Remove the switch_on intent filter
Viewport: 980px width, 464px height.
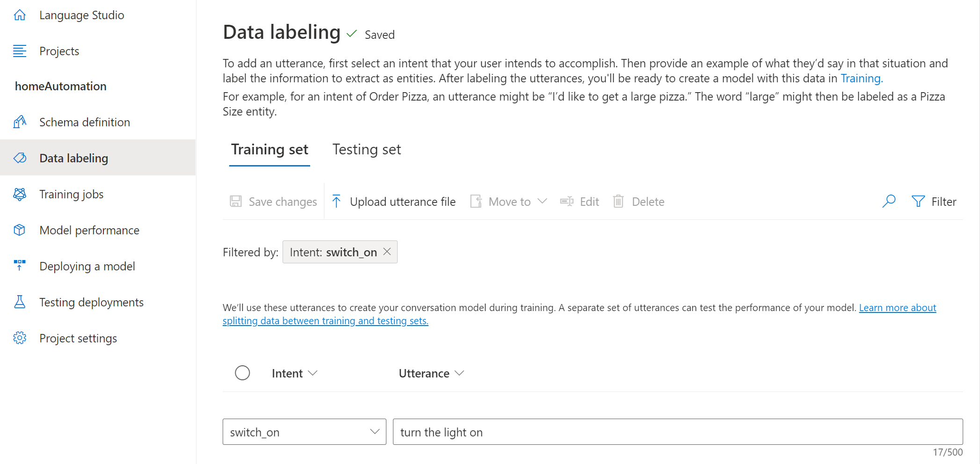tap(387, 252)
